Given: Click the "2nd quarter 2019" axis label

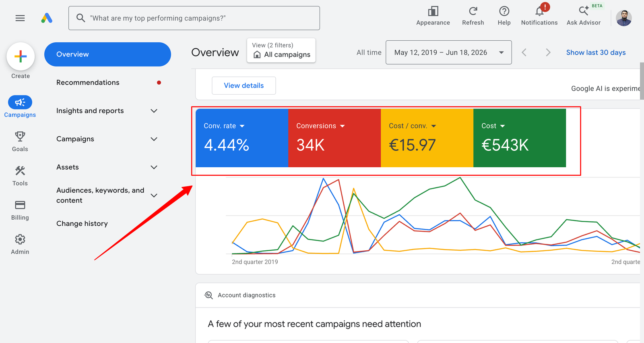Looking at the screenshot, I should tap(255, 262).
